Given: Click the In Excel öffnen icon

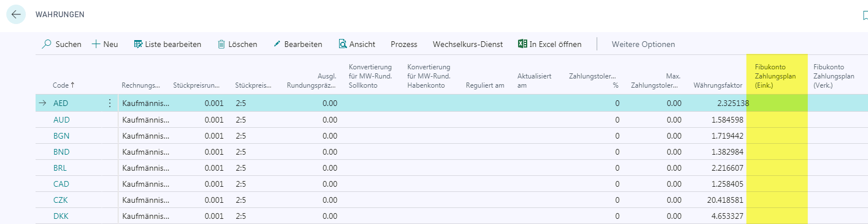Looking at the screenshot, I should point(523,44).
